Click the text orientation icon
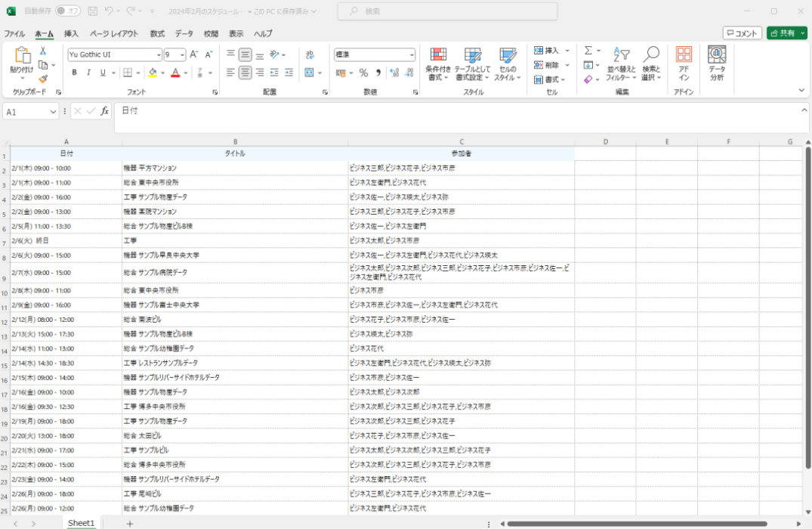This screenshot has height=529, width=812. (x=275, y=54)
